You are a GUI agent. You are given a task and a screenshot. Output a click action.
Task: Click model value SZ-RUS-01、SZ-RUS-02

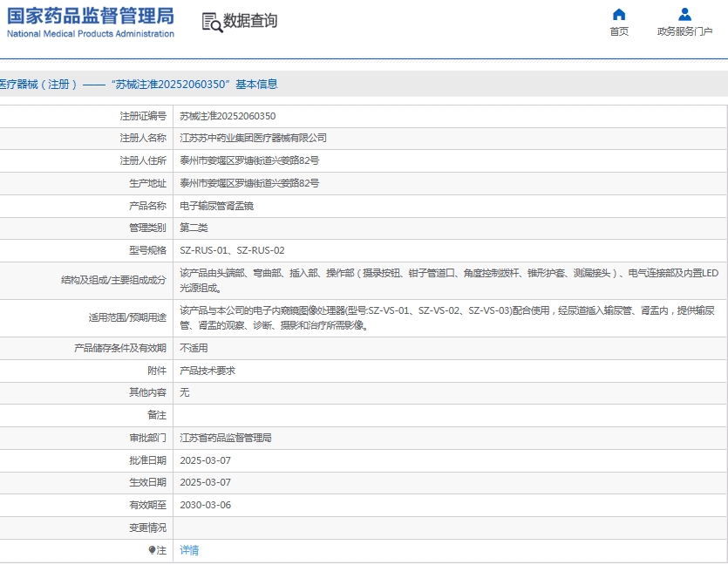pyautogui.click(x=232, y=251)
